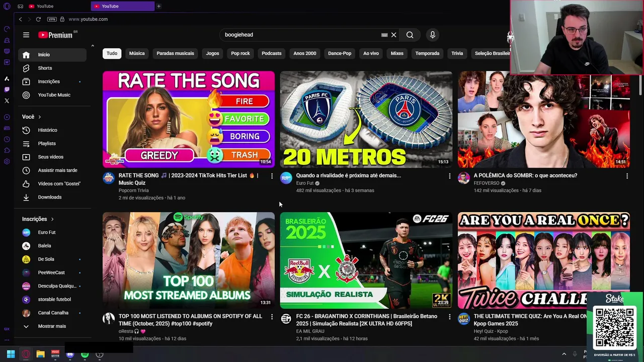The width and height of the screenshot is (644, 362).
Task: Click the magnifier search button
Action: (410, 35)
